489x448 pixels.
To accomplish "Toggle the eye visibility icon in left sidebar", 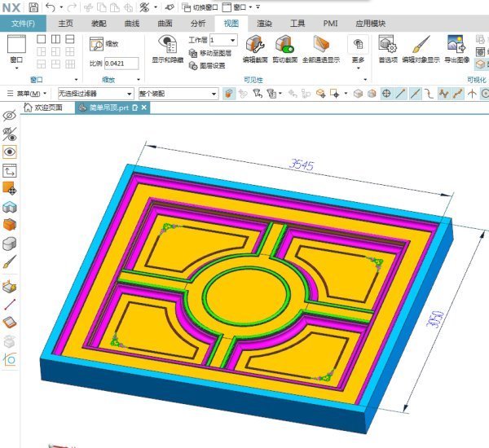I will click(10, 152).
